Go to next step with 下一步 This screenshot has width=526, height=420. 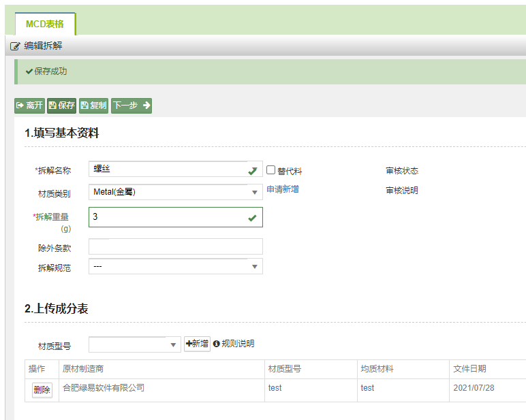click(x=131, y=106)
